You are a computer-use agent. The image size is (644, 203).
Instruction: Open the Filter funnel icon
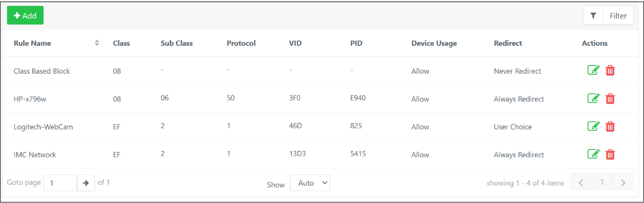click(593, 16)
